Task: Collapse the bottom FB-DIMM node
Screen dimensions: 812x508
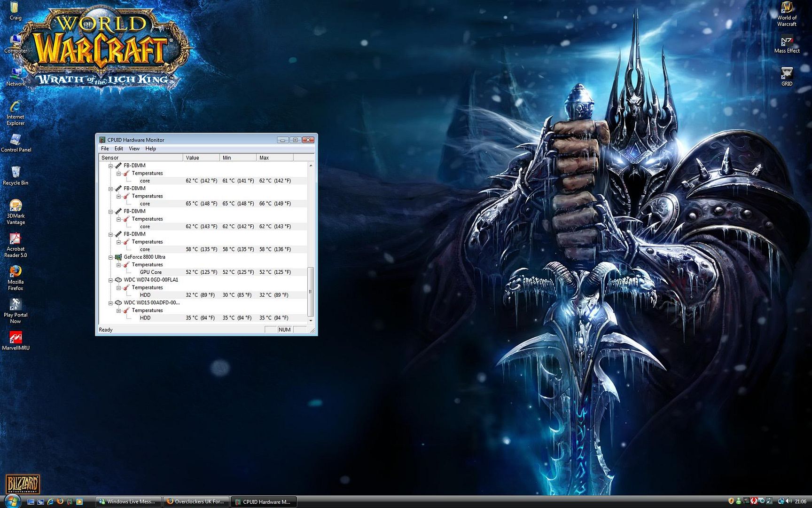Action: [111, 234]
